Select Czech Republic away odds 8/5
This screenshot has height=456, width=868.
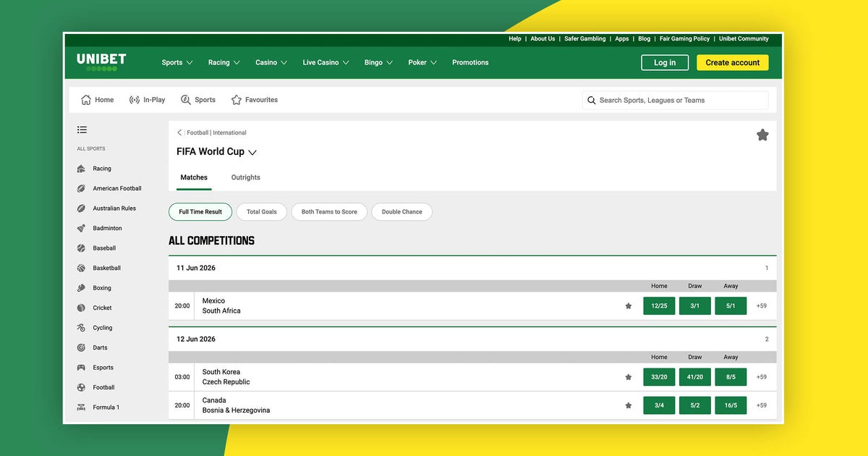731,377
